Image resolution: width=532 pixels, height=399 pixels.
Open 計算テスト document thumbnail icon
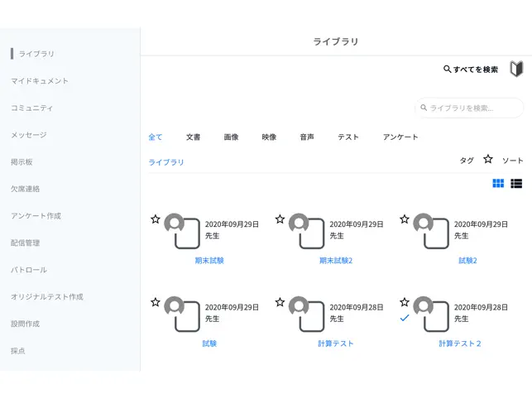tap(306, 314)
